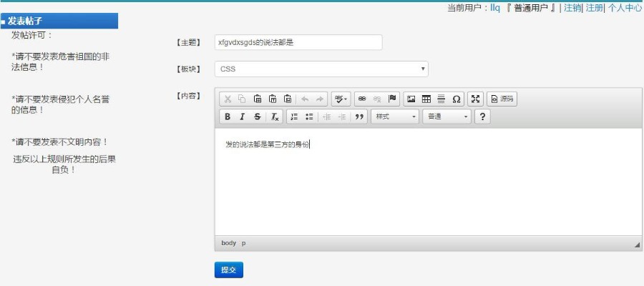Toggle numbered list
644x286 pixels.
point(294,117)
